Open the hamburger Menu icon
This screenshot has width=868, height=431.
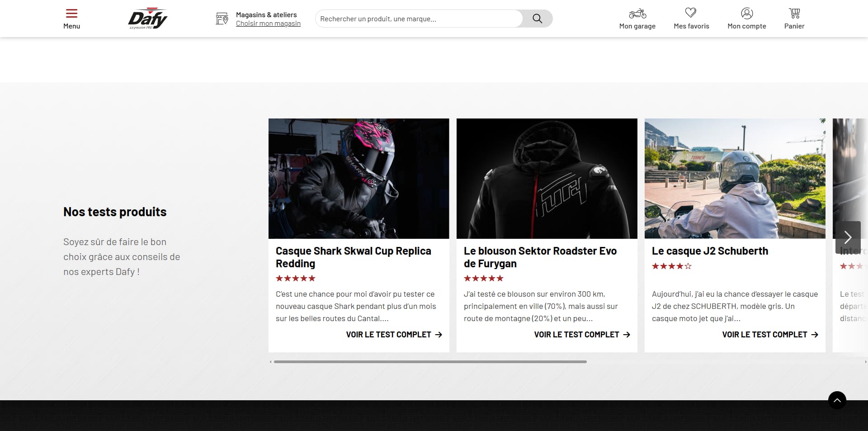[71, 13]
